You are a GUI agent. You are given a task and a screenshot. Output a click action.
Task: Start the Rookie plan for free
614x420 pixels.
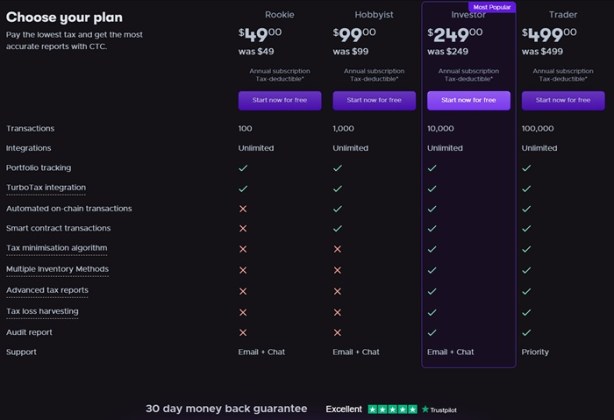pos(279,100)
